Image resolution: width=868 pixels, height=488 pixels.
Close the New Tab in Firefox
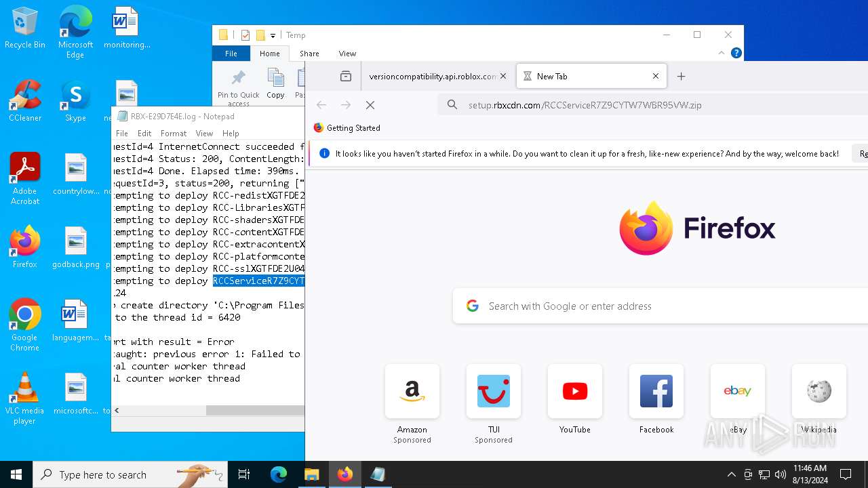pos(656,77)
